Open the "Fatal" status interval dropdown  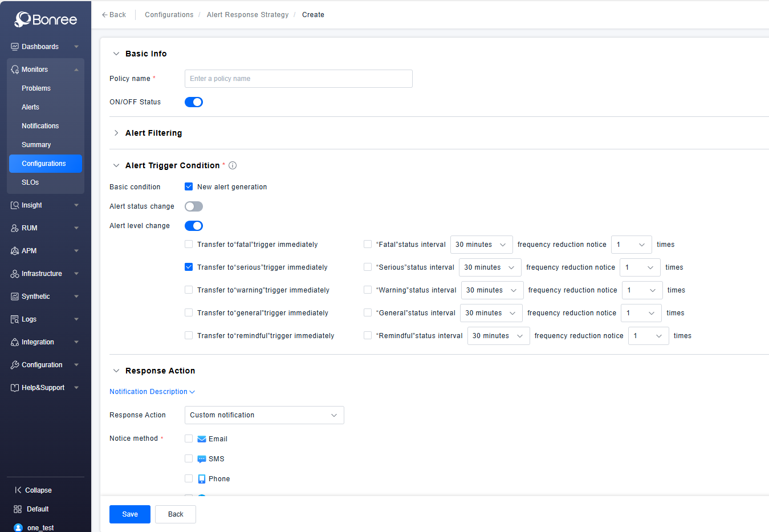[x=481, y=245]
